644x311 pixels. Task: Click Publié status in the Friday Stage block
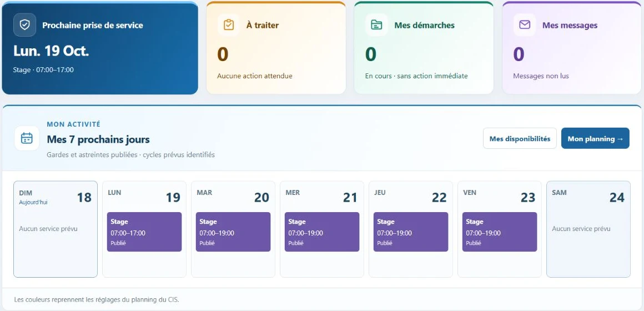474,243
